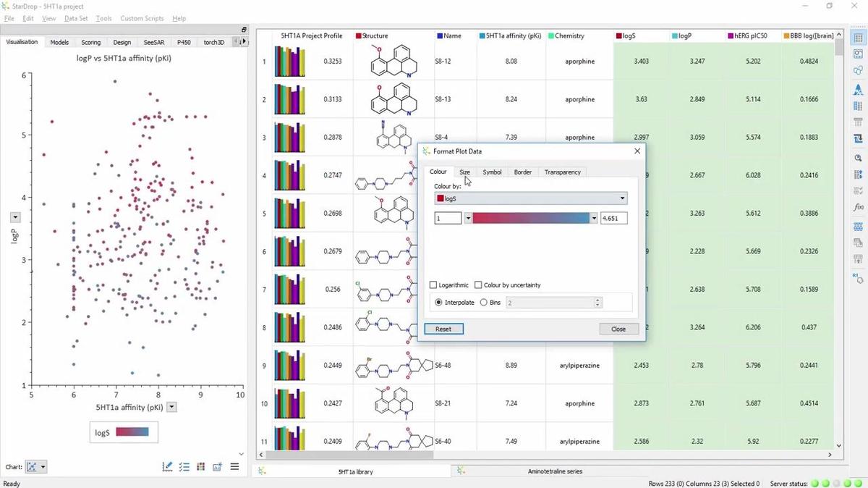Click the red-to-blue colour gradient swatch
868x488 pixels.
(532, 218)
